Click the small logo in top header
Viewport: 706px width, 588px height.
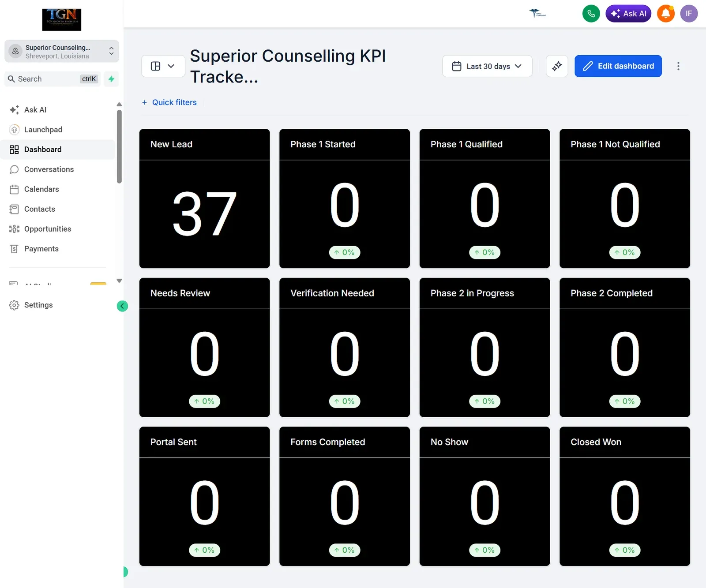pyautogui.click(x=537, y=13)
